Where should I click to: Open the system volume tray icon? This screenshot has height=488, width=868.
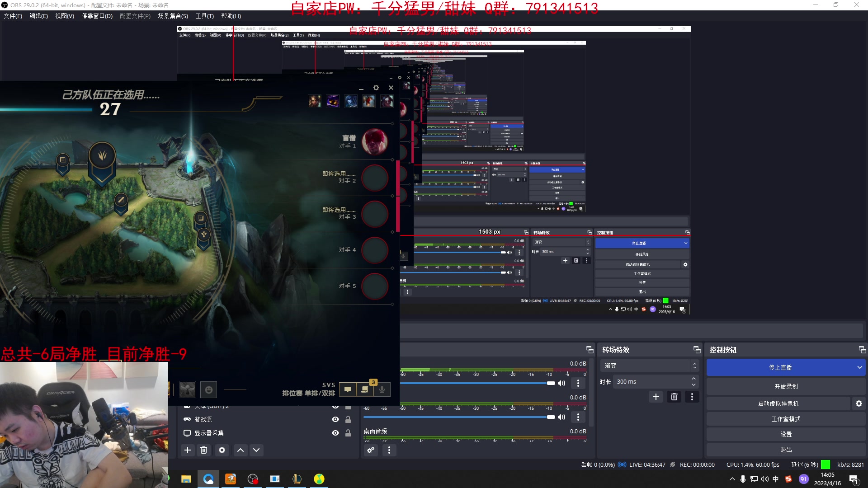pyautogui.click(x=765, y=479)
